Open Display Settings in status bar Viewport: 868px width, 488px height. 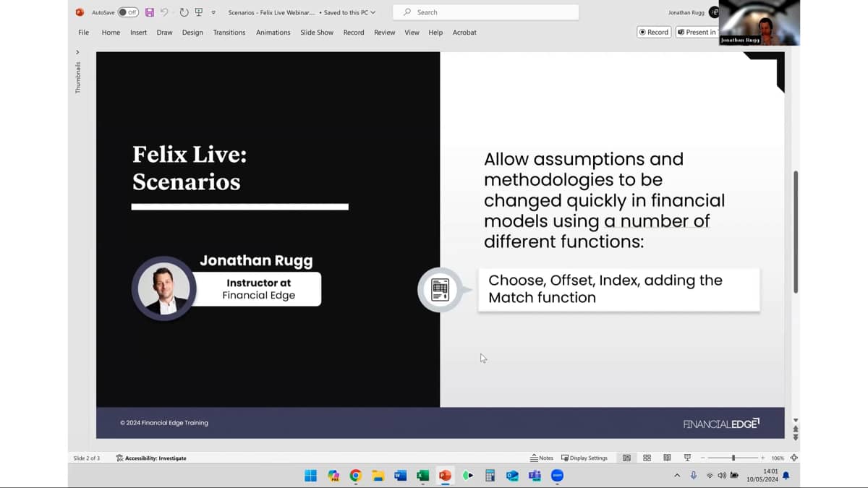[x=584, y=458]
